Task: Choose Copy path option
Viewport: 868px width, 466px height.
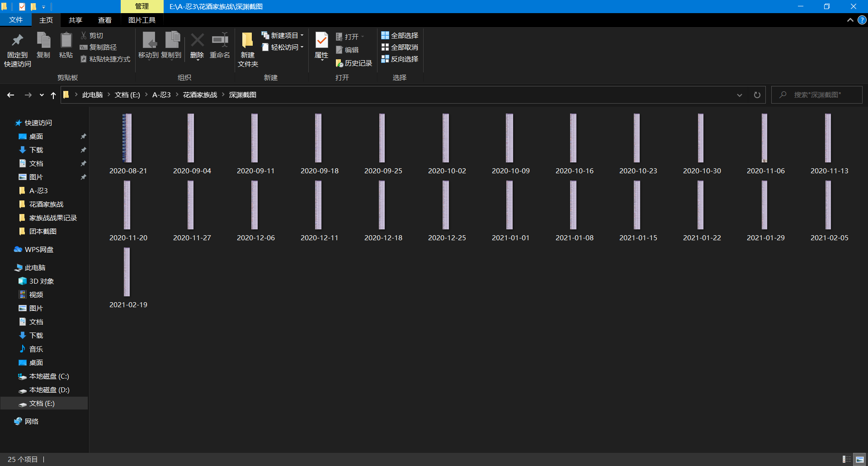Action: tap(99, 47)
